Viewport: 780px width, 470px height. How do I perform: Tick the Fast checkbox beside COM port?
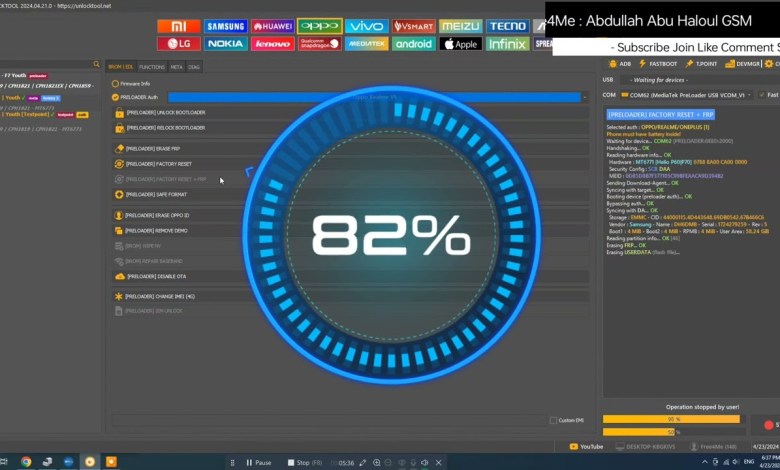(760, 95)
